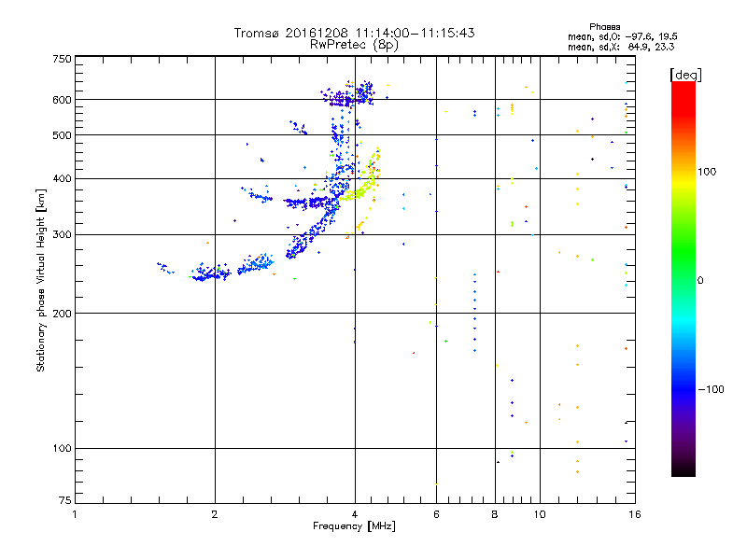Click the y-axis label "500"

(62, 135)
